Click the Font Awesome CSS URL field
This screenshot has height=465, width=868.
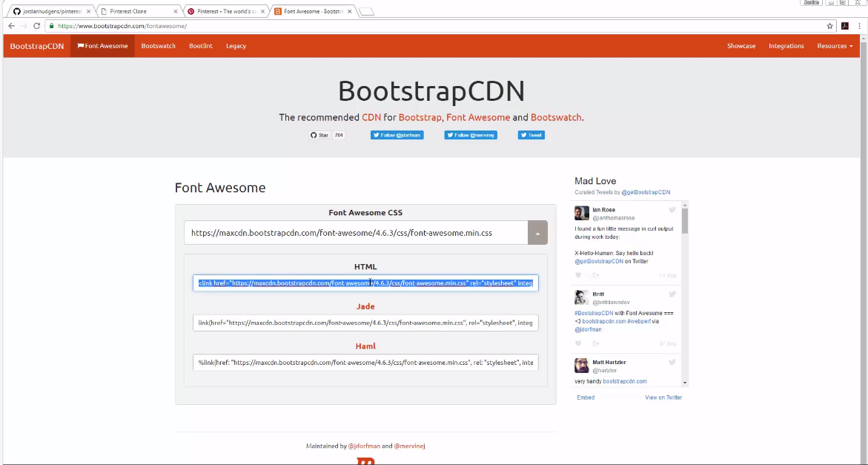(x=356, y=233)
